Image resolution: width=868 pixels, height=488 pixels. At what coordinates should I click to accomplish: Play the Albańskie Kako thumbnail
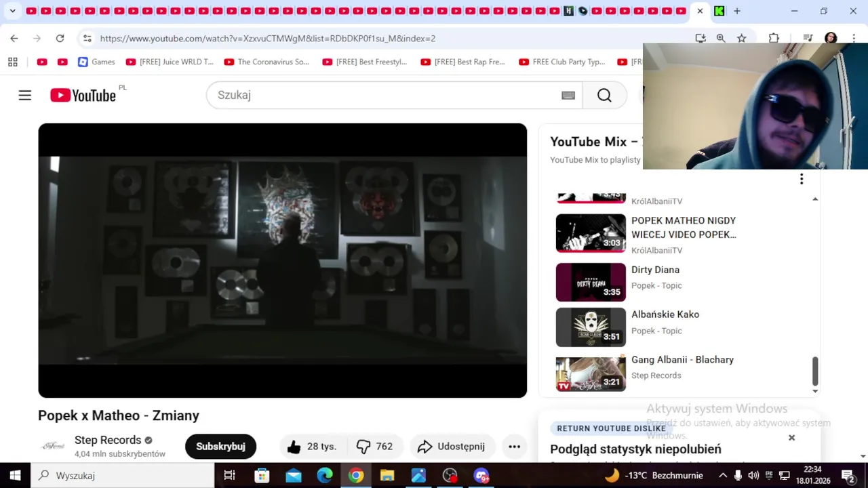591,327
